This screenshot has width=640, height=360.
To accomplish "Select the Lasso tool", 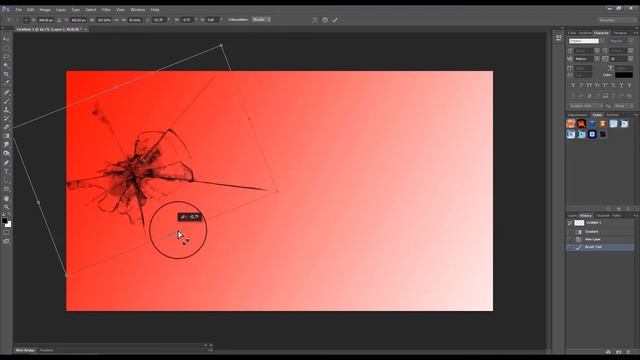I will click(x=6, y=57).
